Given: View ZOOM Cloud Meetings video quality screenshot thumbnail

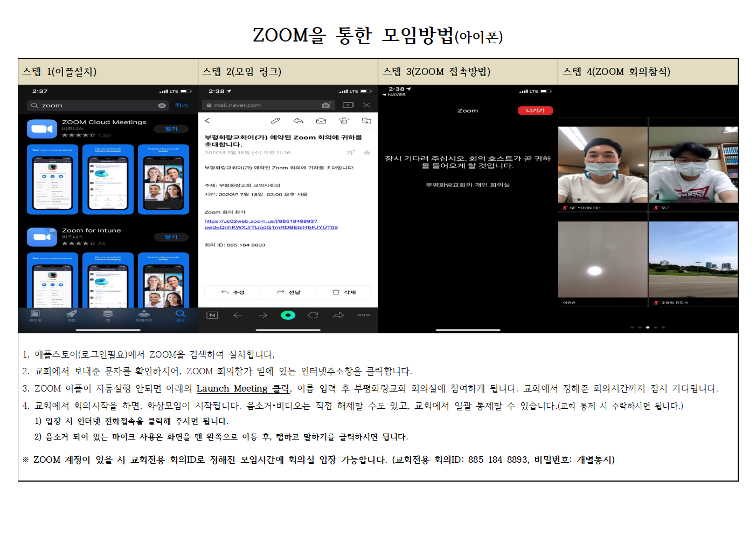Looking at the screenshot, I should [x=163, y=180].
